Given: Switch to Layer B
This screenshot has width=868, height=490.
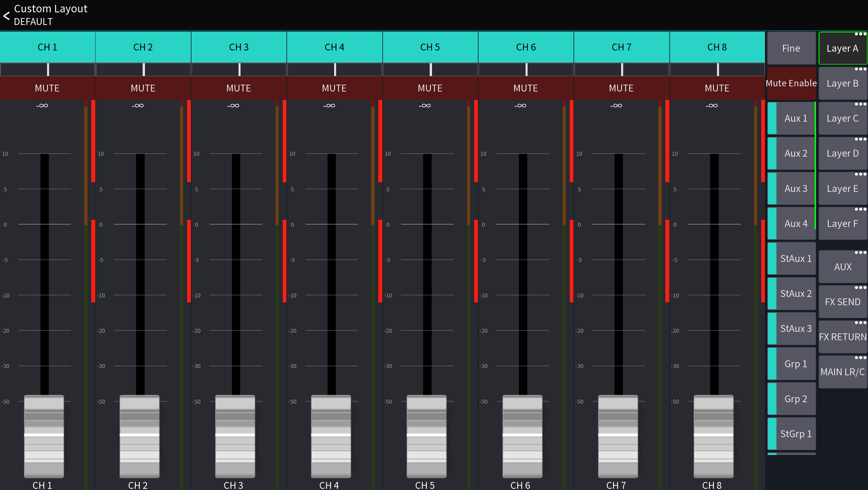Looking at the screenshot, I should (842, 83).
